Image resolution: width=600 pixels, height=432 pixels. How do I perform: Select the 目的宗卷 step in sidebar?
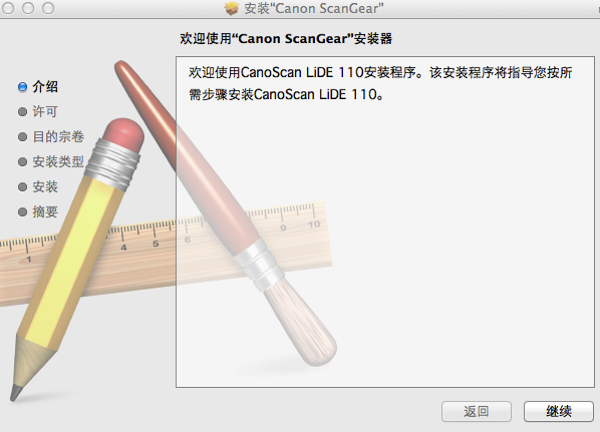point(58,137)
